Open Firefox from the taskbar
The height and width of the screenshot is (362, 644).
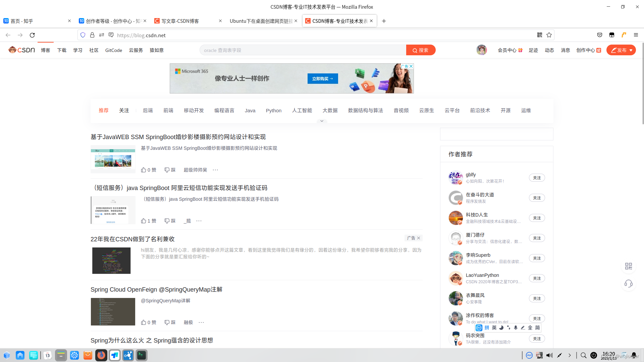click(x=101, y=355)
